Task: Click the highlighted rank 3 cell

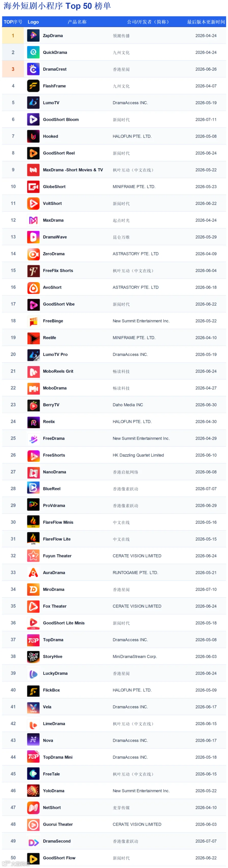Action: [13, 69]
